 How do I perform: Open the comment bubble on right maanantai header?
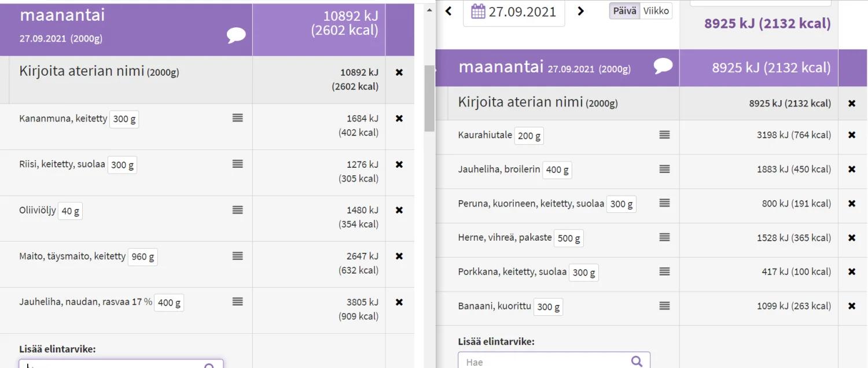click(x=663, y=66)
